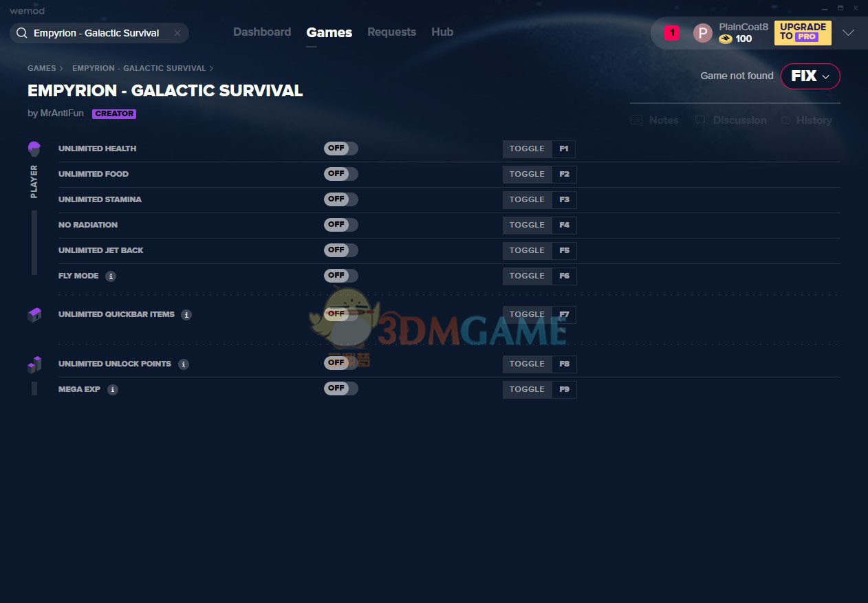Toggle Unlimited Food switch
Viewport: 868px width, 603px height.
click(341, 174)
